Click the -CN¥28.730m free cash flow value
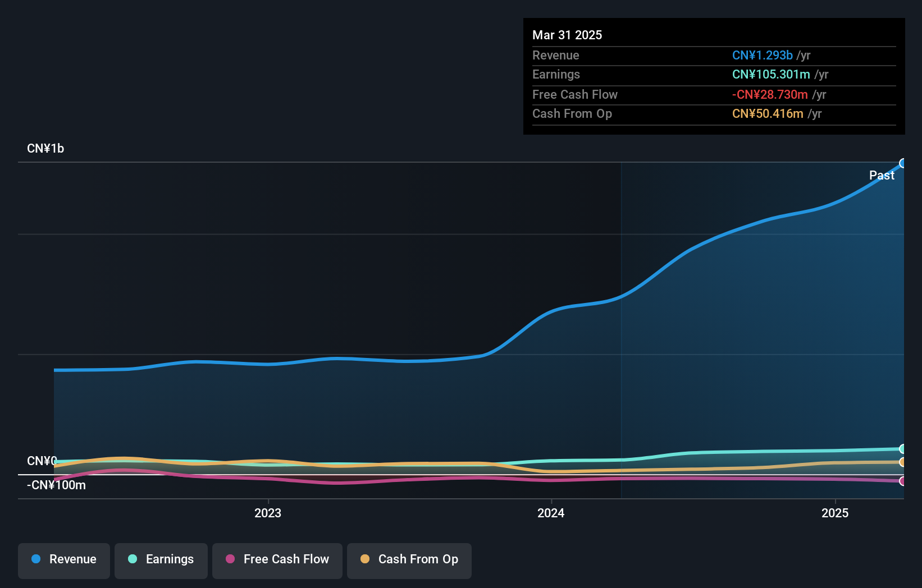This screenshot has width=922, height=588. [x=770, y=94]
